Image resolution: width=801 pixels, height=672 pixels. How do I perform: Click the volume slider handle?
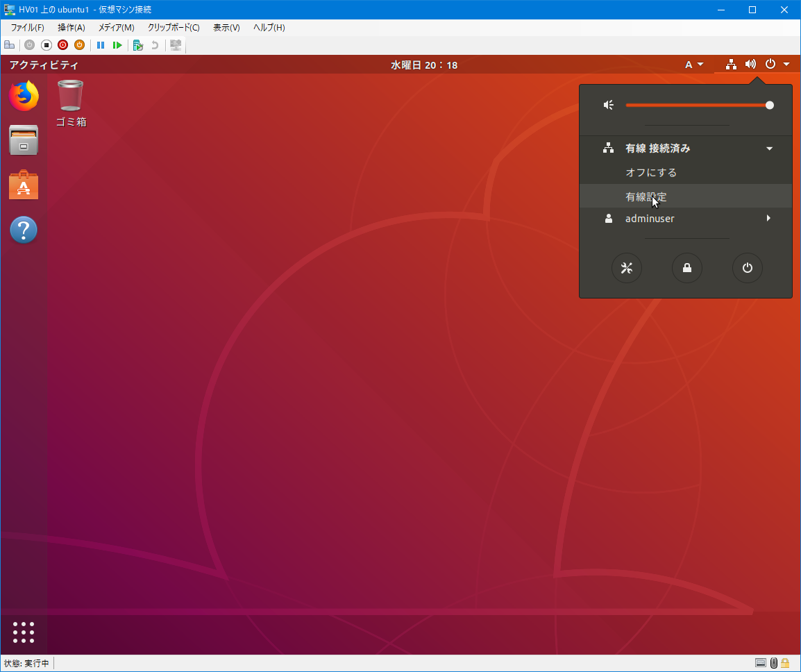point(769,106)
